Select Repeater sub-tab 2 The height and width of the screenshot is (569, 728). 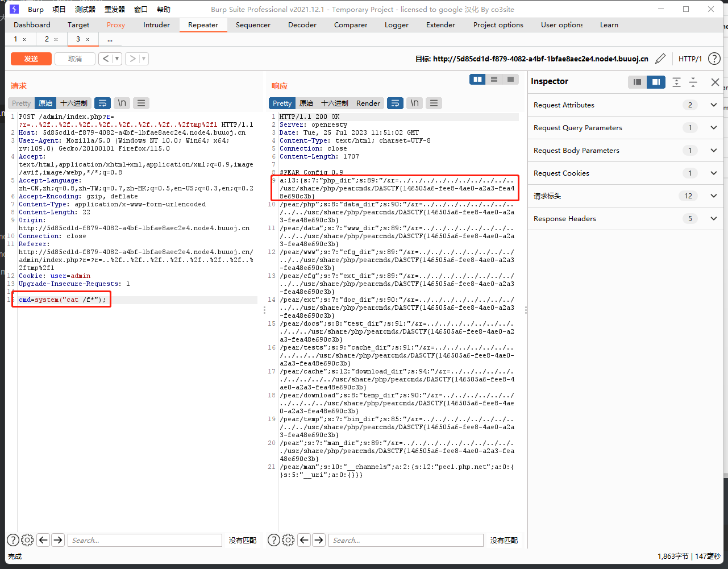point(47,39)
